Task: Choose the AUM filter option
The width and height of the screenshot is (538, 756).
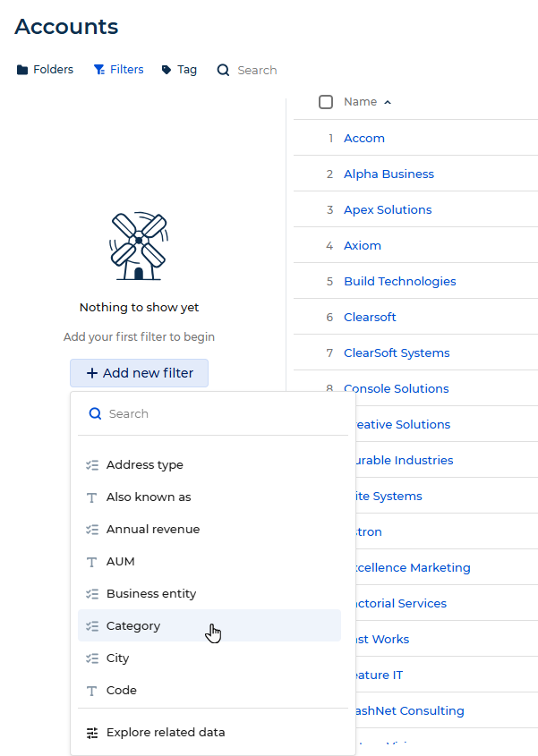Action: 209,562
